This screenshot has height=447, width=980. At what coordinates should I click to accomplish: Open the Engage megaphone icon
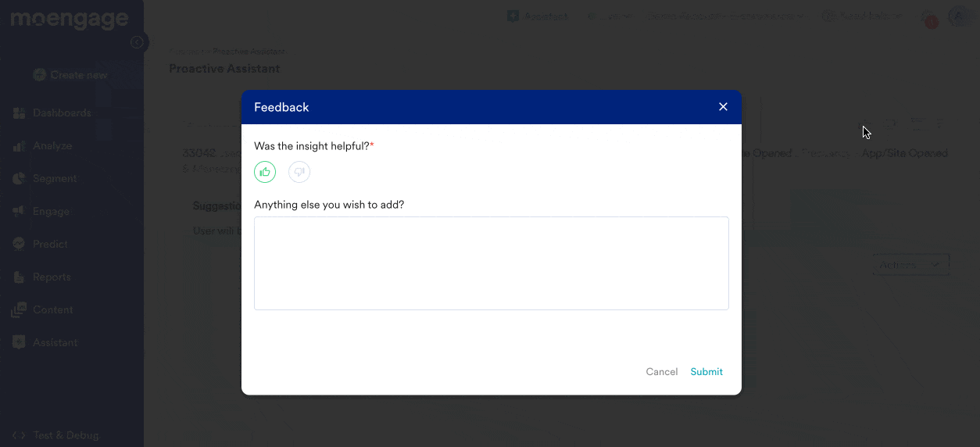(x=20, y=212)
